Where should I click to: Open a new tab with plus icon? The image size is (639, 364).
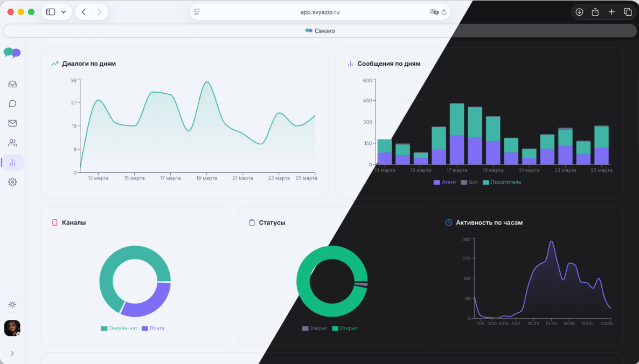(612, 12)
